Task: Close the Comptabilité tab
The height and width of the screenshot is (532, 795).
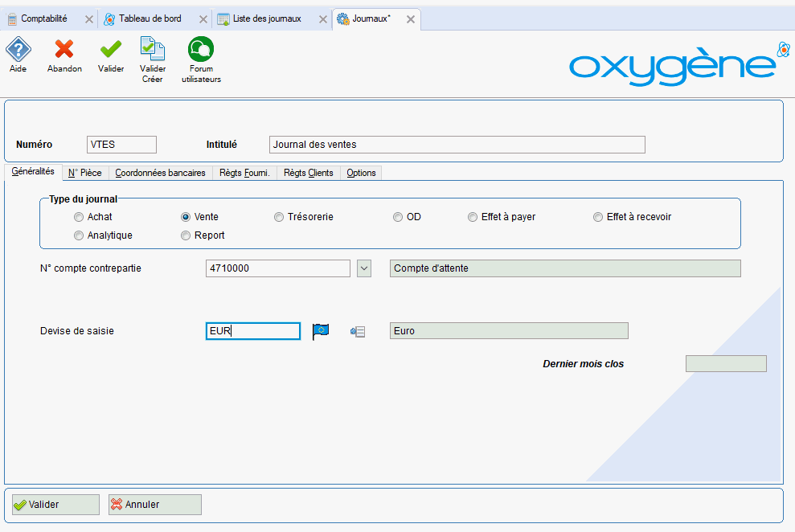Action: point(88,19)
